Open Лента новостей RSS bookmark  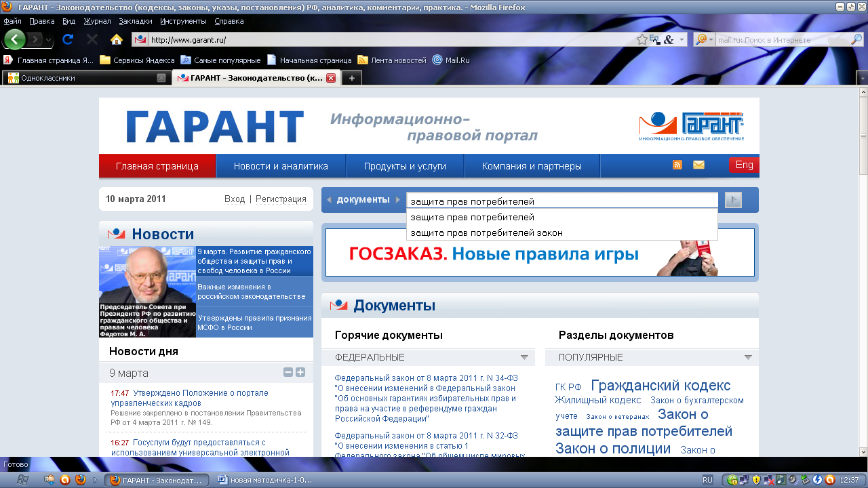point(391,60)
